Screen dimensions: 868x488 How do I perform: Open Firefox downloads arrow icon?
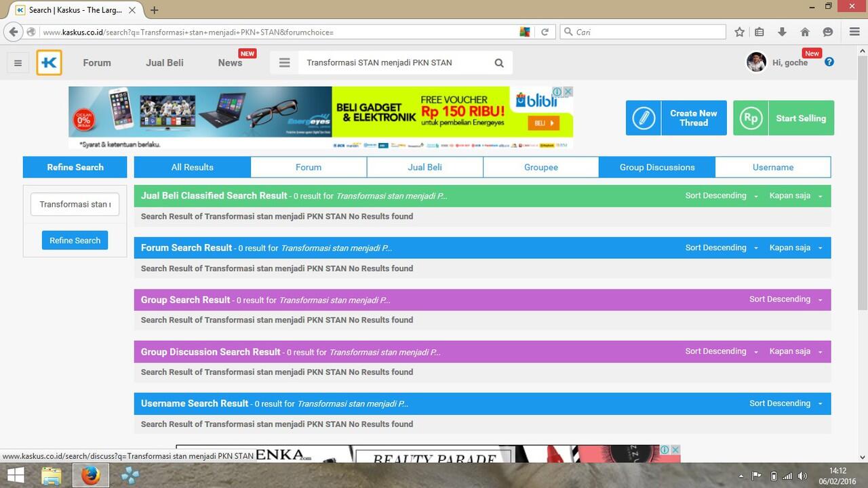coord(782,32)
